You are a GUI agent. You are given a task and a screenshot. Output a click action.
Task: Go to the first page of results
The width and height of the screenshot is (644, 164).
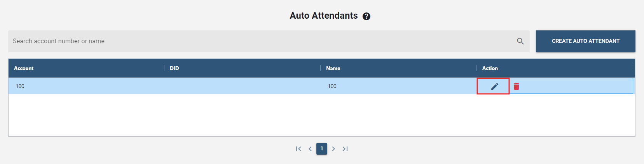(x=298, y=149)
